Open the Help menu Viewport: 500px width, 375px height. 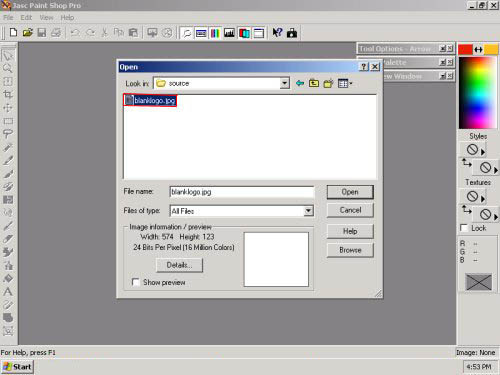click(x=67, y=17)
